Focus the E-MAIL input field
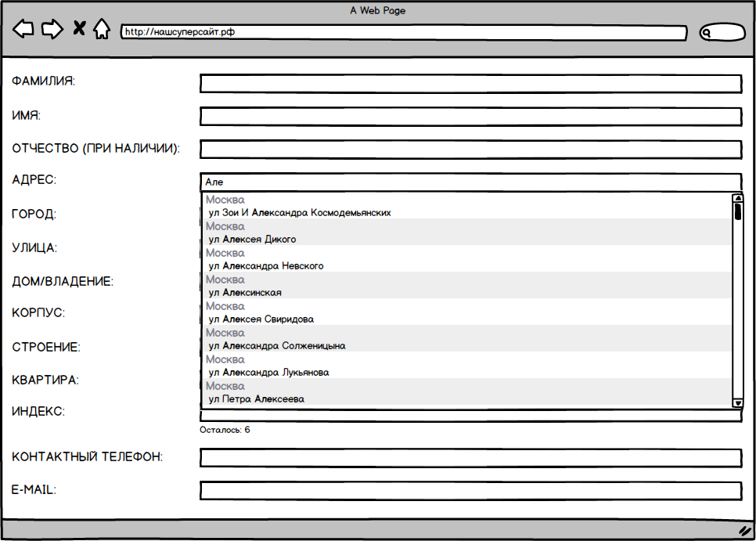756x541 pixels. [470, 490]
